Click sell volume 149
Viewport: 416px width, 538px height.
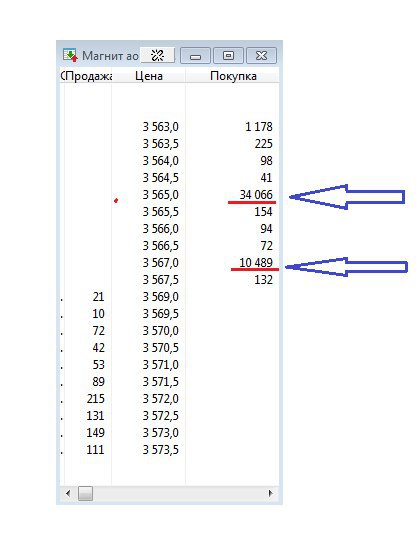point(95,433)
